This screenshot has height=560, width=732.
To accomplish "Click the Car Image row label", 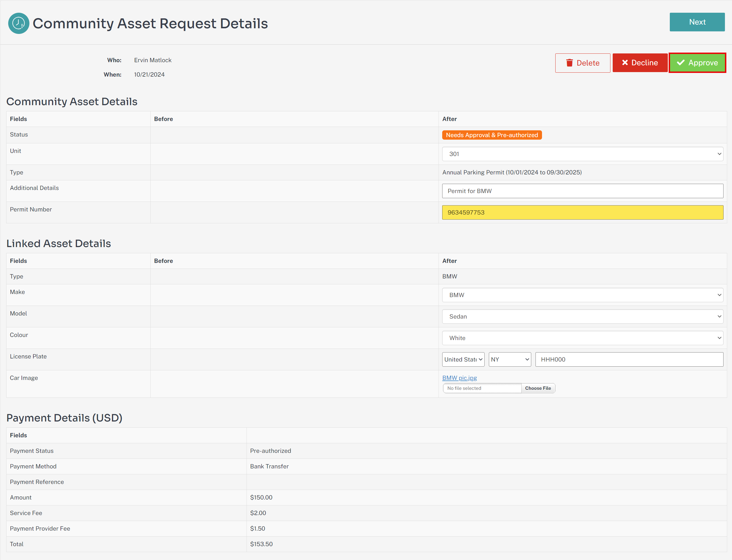I will (x=24, y=378).
